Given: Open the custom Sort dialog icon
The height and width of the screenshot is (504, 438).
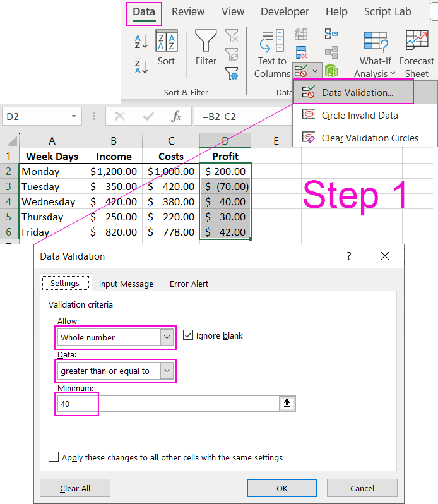Looking at the screenshot, I should (x=167, y=47).
